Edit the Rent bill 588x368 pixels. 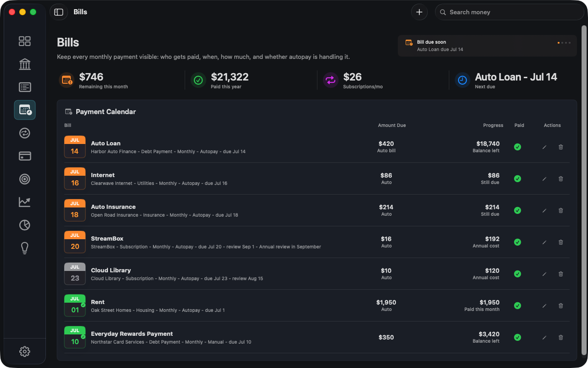544,306
